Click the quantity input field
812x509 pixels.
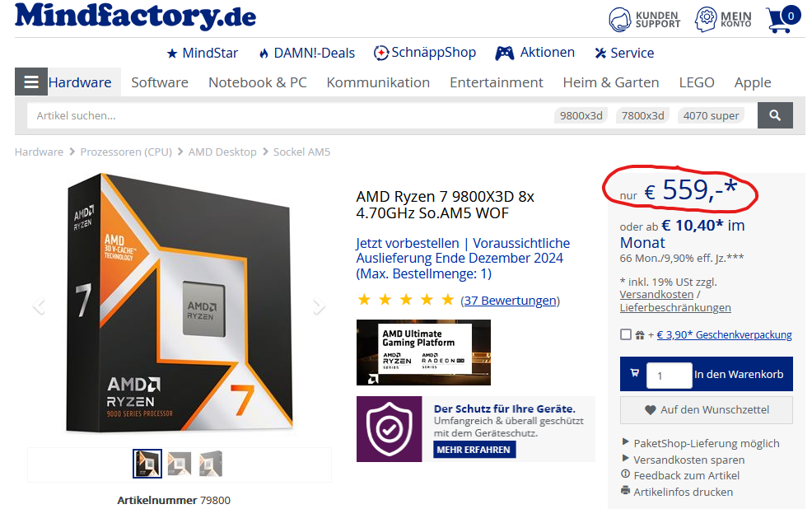pyautogui.click(x=669, y=376)
